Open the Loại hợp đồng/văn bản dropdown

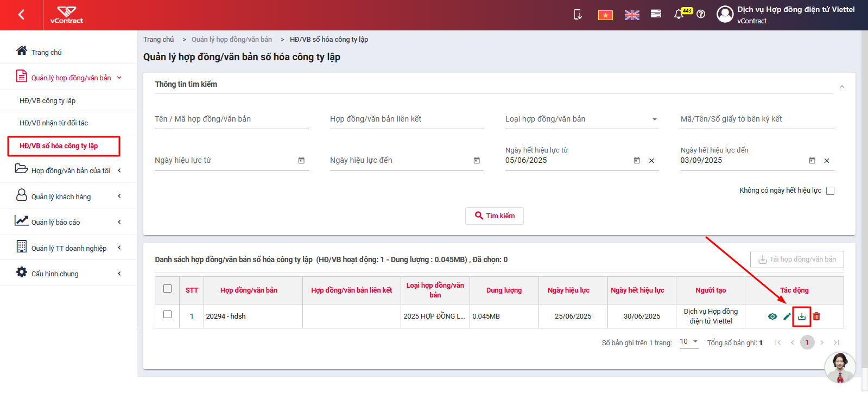[582, 119]
